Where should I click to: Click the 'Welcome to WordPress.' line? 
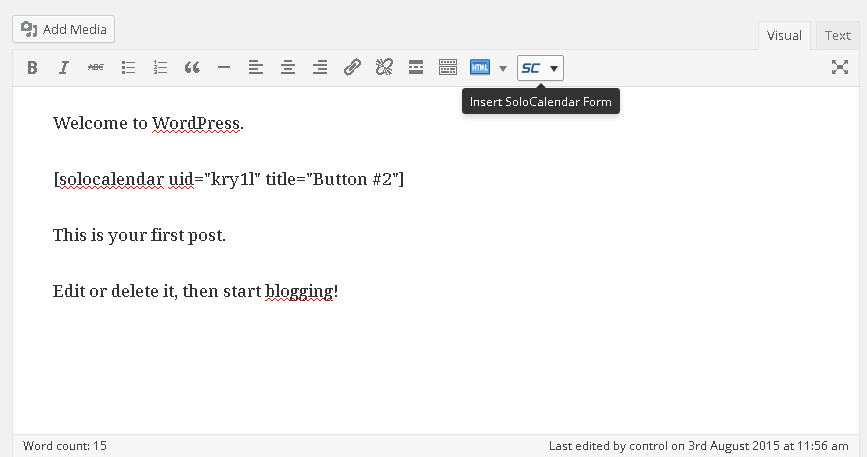[148, 123]
